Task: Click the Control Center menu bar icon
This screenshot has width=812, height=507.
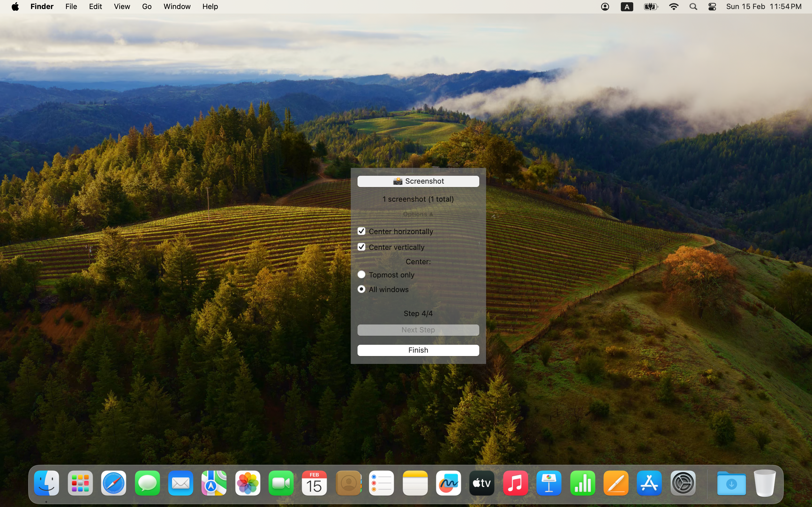Action: tap(712, 7)
